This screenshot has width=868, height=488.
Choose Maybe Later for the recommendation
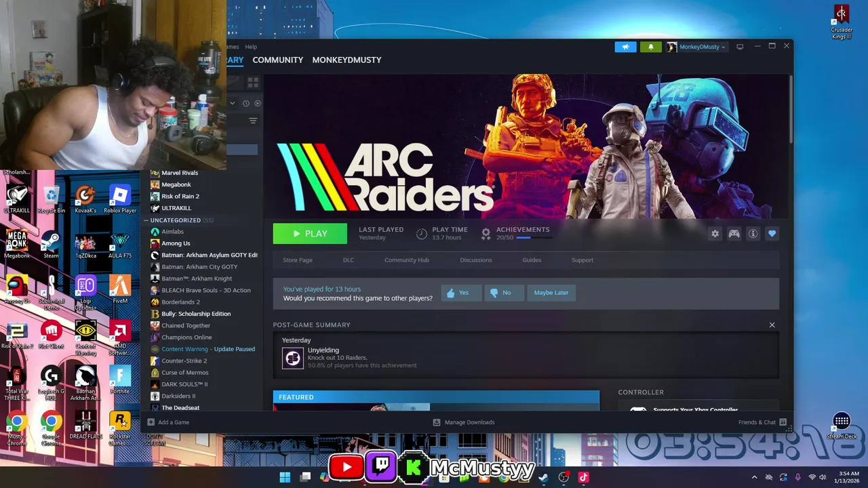tap(551, 293)
